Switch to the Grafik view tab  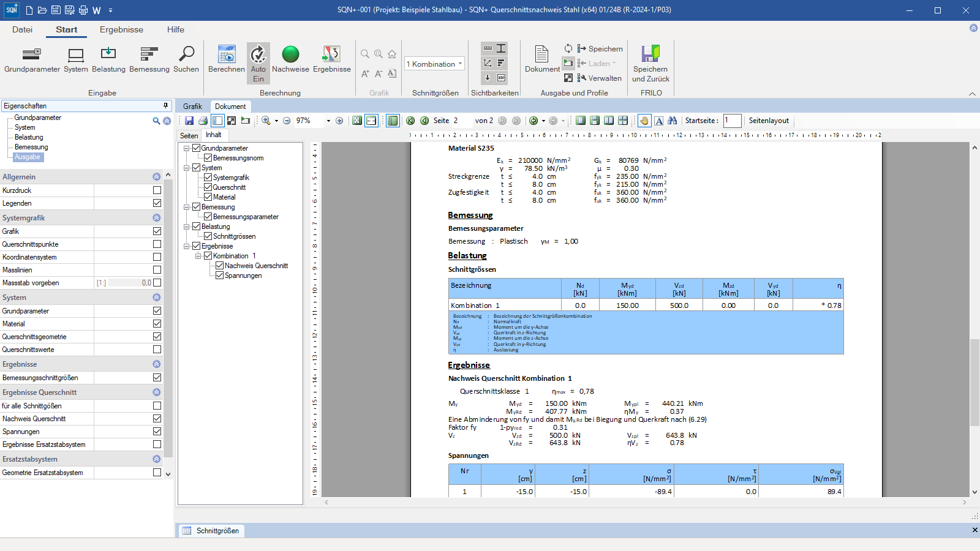pyautogui.click(x=192, y=107)
